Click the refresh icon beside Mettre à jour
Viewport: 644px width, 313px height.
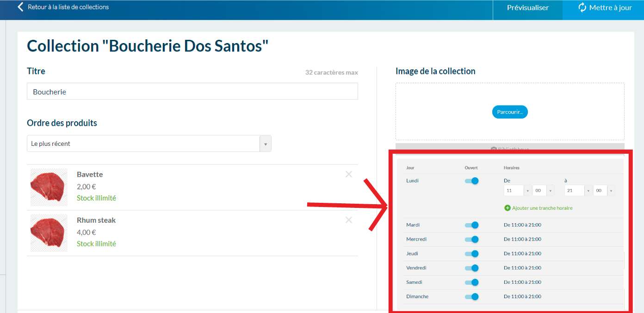(582, 7)
